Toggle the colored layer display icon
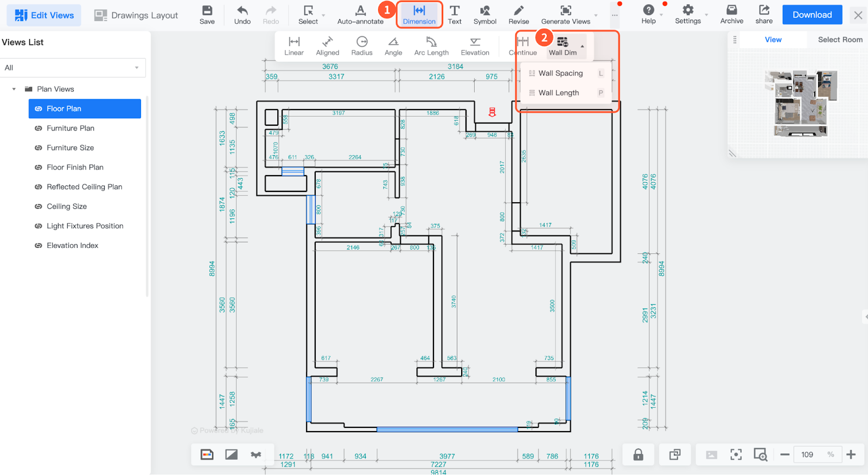868x475 pixels. point(207,454)
